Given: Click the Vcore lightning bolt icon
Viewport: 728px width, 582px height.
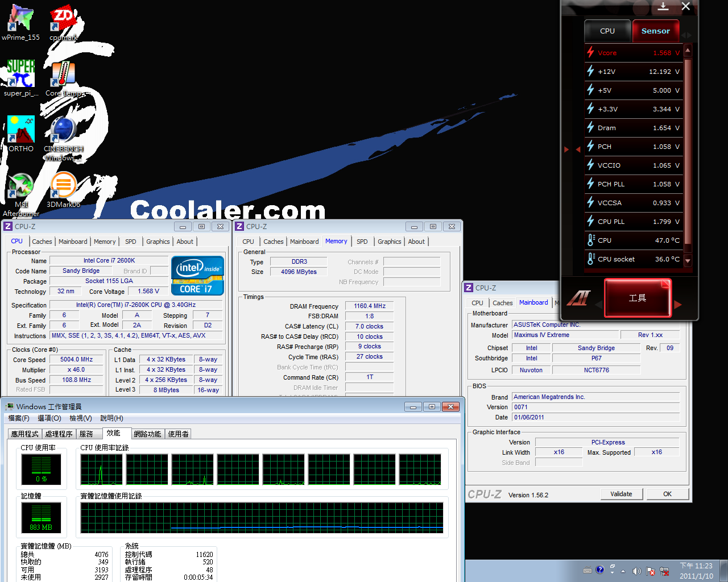Looking at the screenshot, I should tap(591, 52).
